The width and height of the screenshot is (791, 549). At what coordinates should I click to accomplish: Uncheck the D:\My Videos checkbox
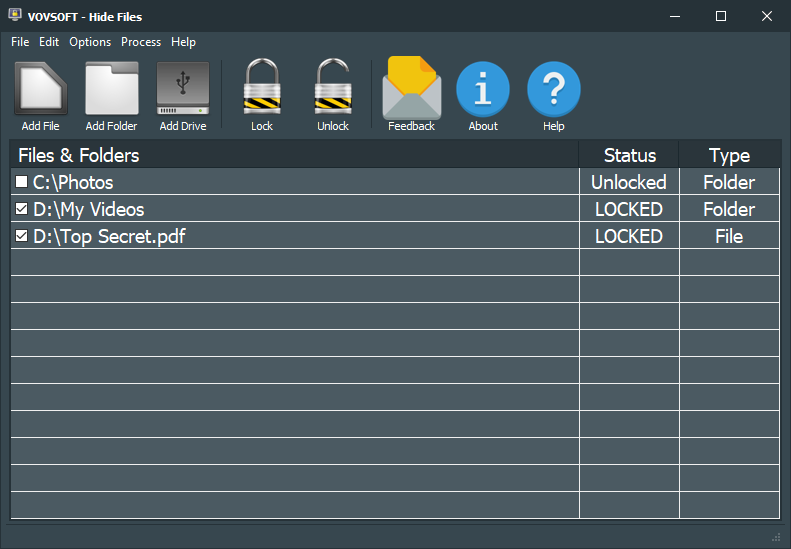point(22,209)
